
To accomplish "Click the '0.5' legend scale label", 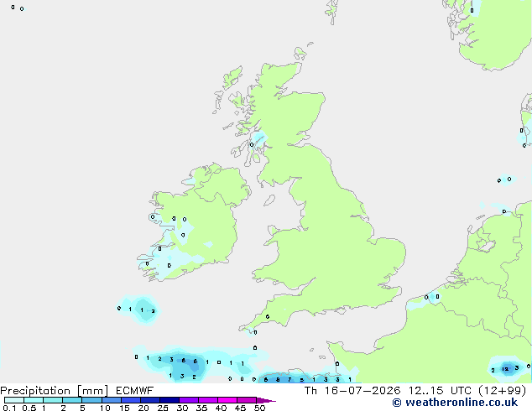I will pos(29,408).
